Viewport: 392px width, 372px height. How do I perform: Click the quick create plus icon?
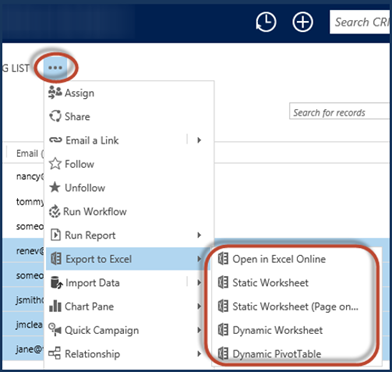303,23
